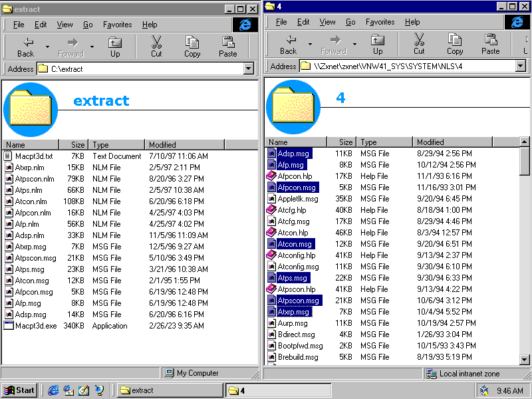Click taskbar button for folder 4

tap(278, 390)
